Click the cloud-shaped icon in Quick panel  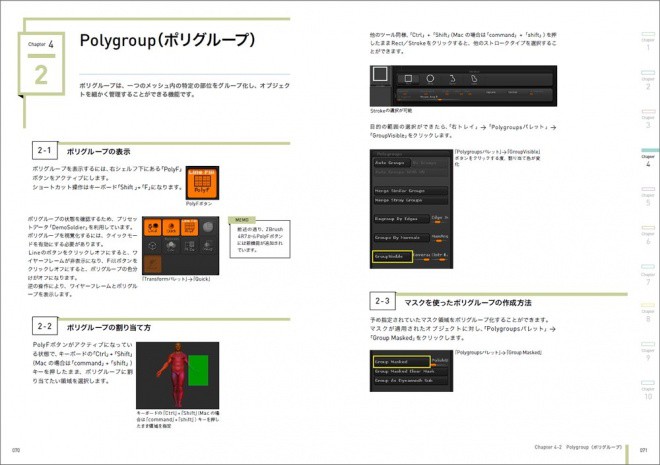[x=171, y=247]
